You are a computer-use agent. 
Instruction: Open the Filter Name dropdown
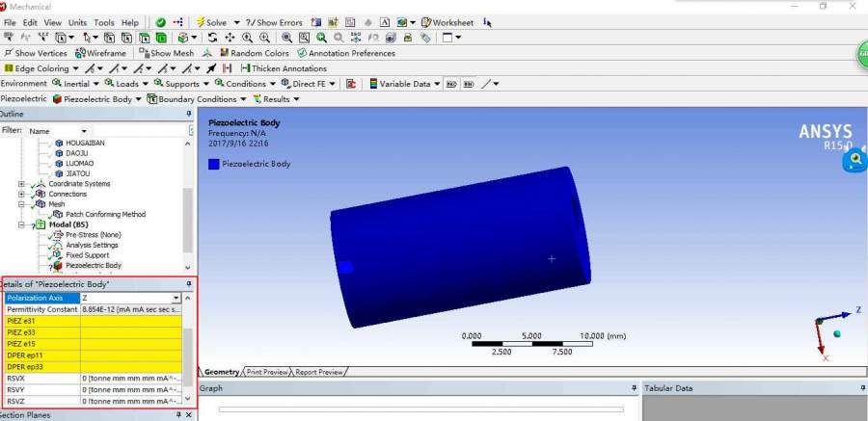click(x=84, y=131)
